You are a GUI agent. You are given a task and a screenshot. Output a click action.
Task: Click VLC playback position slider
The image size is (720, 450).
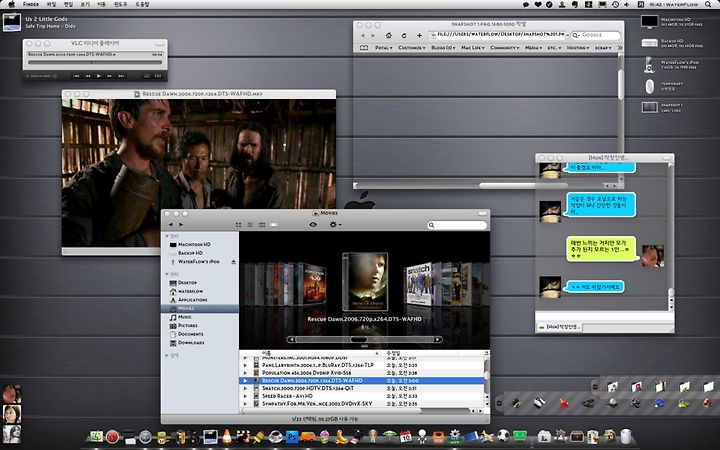click(95, 62)
